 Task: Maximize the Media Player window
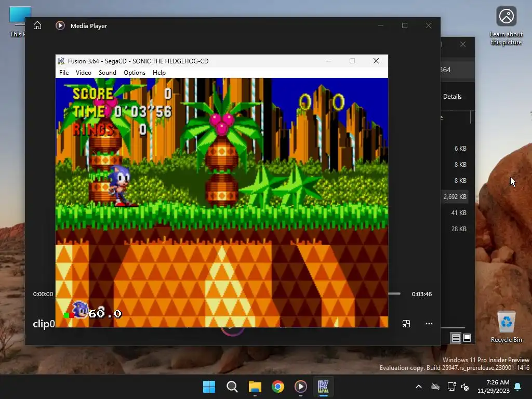(404, 25)
